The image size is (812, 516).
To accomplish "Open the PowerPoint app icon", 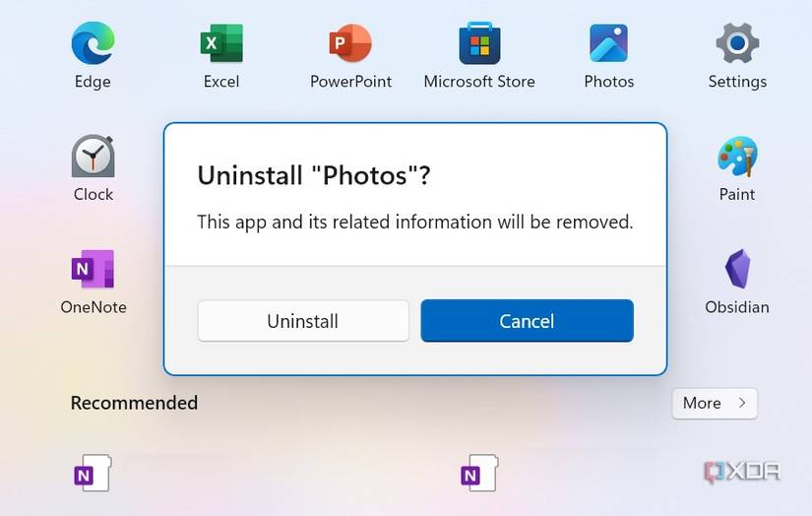I will click(350, 44).
